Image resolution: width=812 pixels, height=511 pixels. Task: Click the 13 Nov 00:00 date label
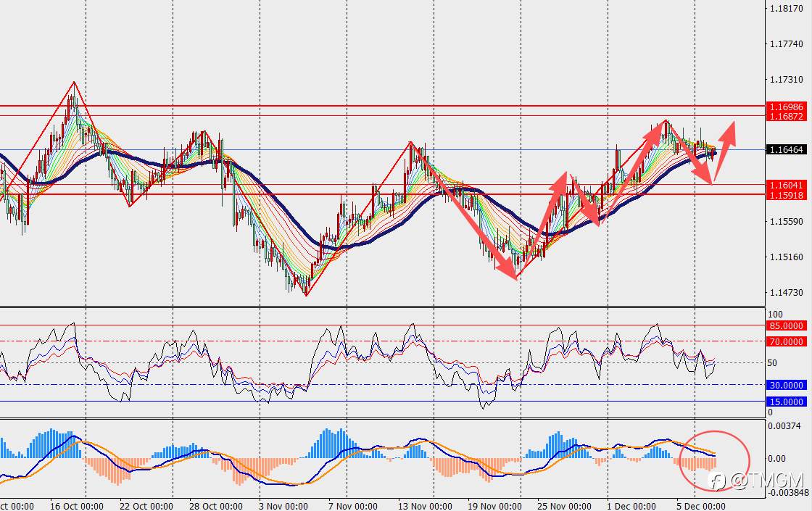click(x=425, y=506)
